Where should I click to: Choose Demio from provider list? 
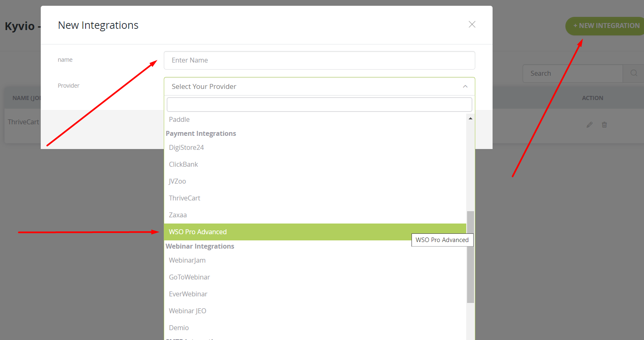[315, 328]
